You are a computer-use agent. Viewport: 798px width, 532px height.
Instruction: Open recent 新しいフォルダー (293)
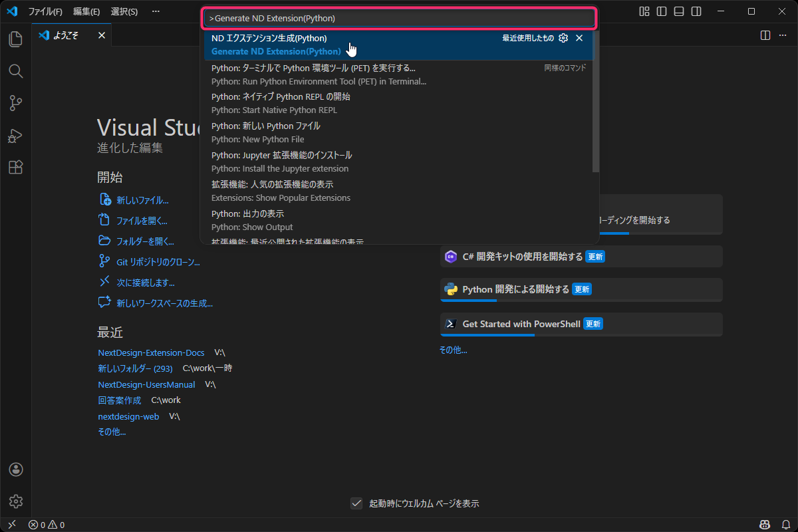click(x=135, y=368)
